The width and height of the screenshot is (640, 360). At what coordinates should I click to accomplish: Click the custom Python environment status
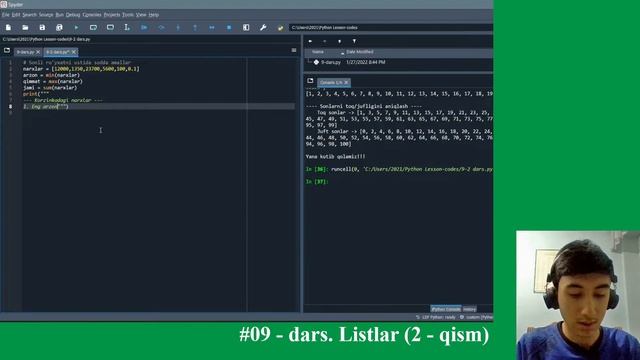(x=477, y=317)
